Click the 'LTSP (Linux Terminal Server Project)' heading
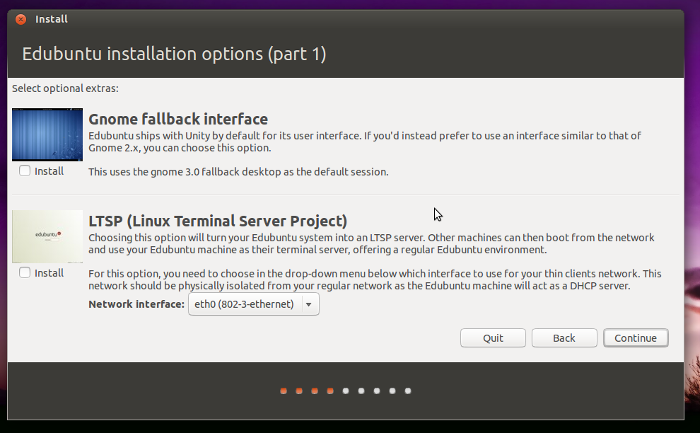The height and width of the screenshot is (433, 700). (x=217, y=221)
